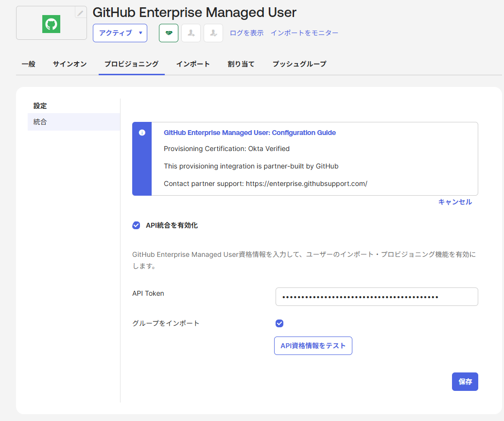Image resolution: width=504 pixels, height=421 pixels.
Task: Click the info icon on the configuration banner
Action: tap(142, 133)
